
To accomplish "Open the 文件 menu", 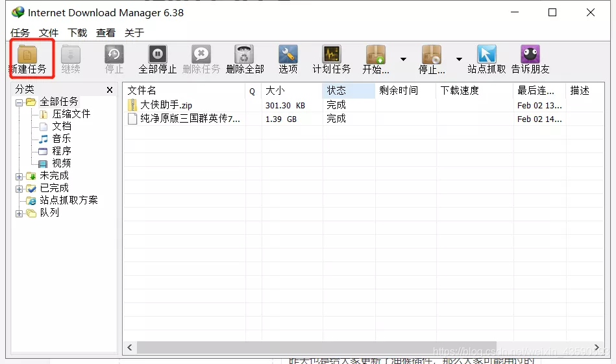I will click(49, 33).
